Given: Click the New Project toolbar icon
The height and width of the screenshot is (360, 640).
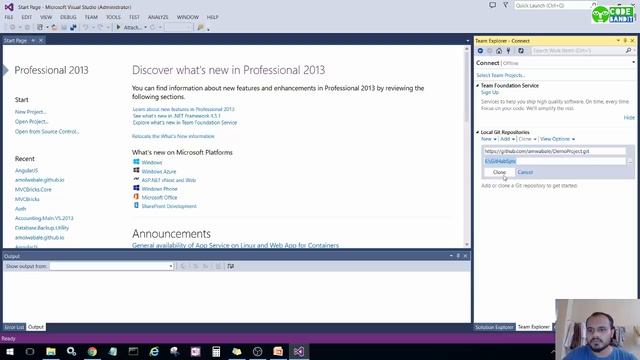Looking at the screenshot, I should point(40,27).
